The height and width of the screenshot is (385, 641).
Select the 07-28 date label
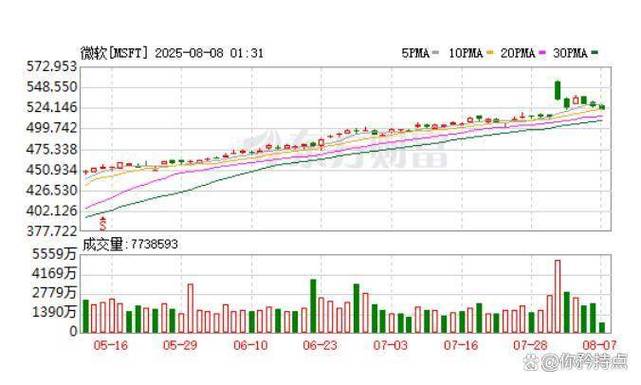[x=530, y=345]
